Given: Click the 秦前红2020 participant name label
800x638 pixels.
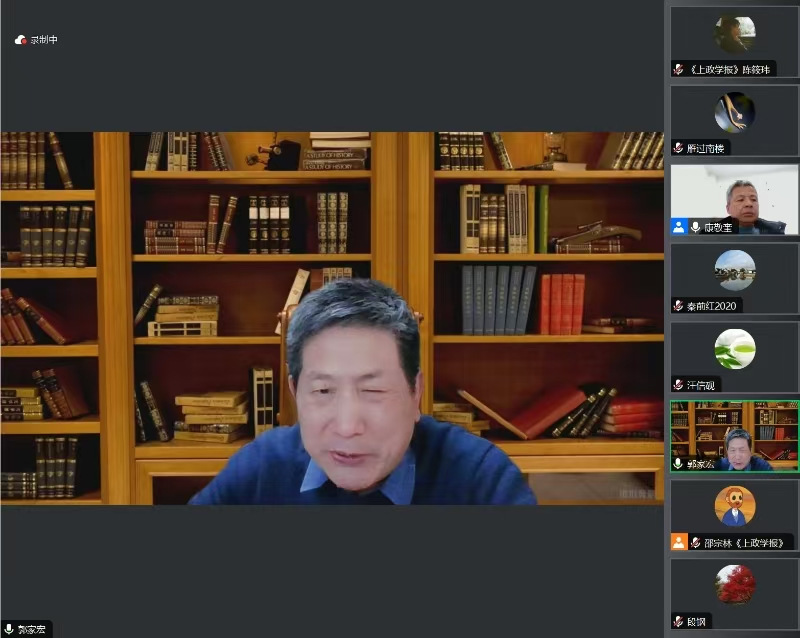Looking at the screenshot, I should pyautogui.click(x=714, y=305).
